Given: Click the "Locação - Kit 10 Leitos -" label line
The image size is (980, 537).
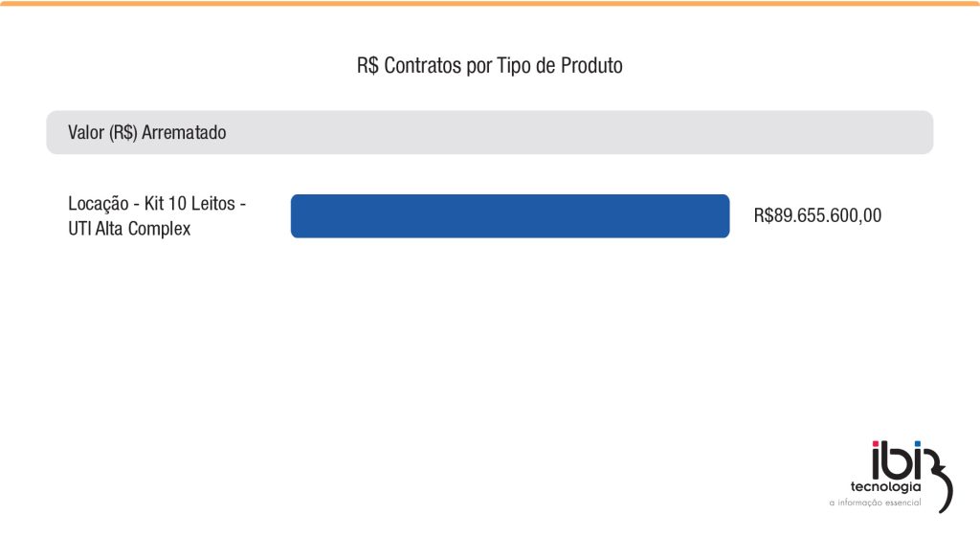Looking at the screenshot, I should click(x=158, y=204).
